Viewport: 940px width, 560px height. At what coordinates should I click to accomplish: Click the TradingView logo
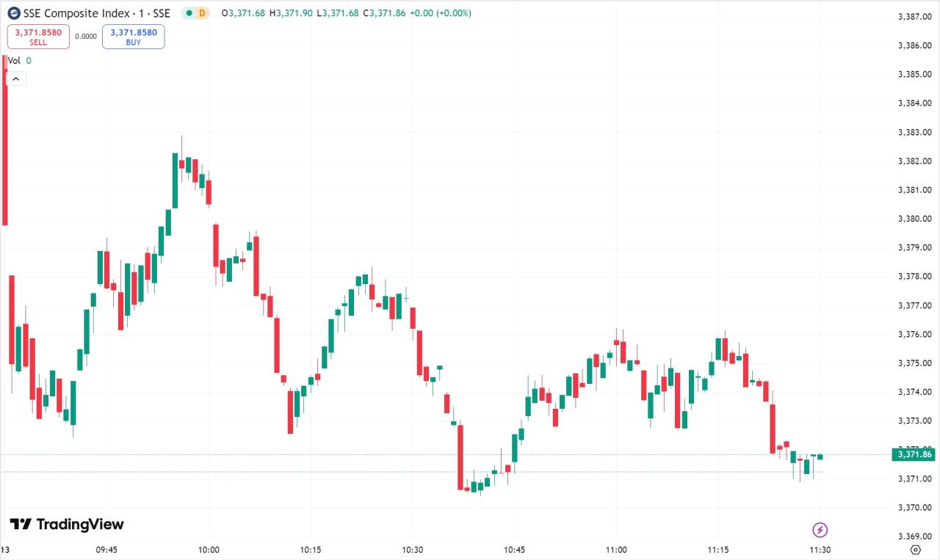[67, 524]
